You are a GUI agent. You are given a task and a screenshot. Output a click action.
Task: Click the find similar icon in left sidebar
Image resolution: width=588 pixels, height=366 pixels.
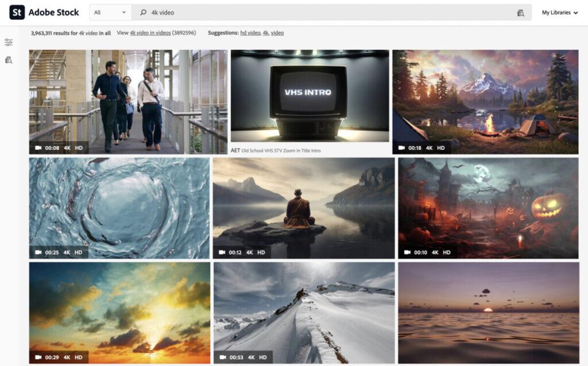[9, 60]
